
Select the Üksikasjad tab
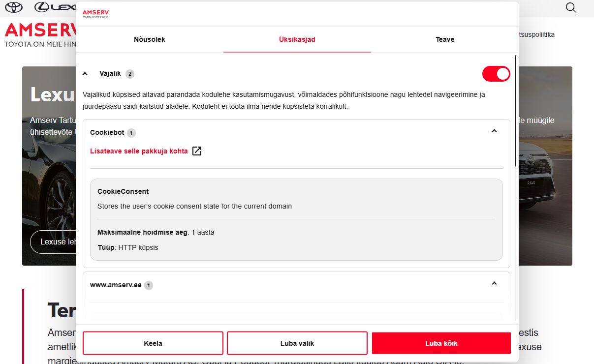pos(297,39)
